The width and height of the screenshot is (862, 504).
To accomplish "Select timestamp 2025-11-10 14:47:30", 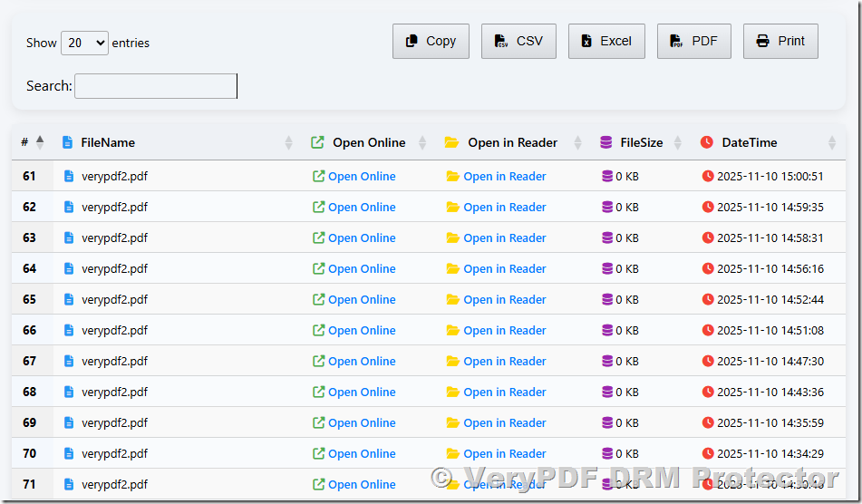I will coord(770,361).
